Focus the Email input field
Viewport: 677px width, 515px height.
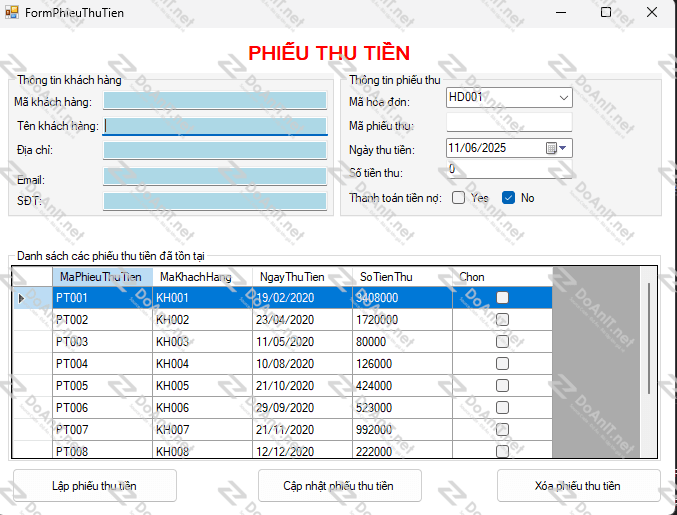pos(215,176)
